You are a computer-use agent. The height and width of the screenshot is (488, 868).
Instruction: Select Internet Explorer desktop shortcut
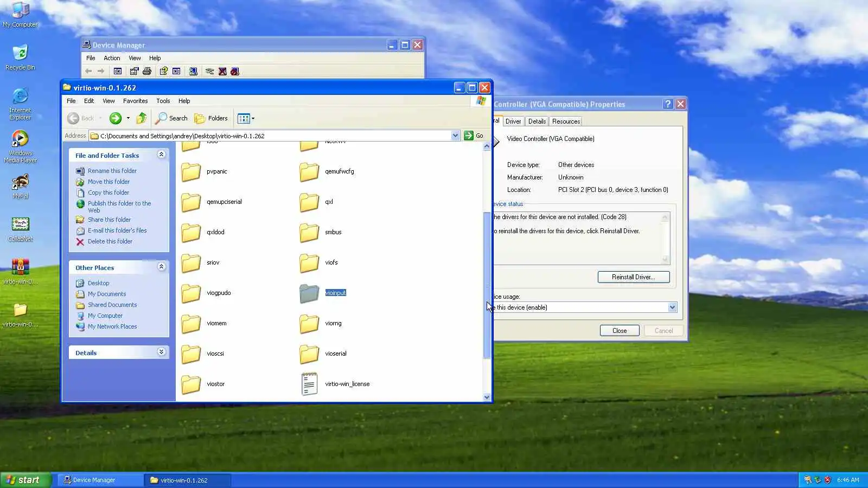coord(20,104)
